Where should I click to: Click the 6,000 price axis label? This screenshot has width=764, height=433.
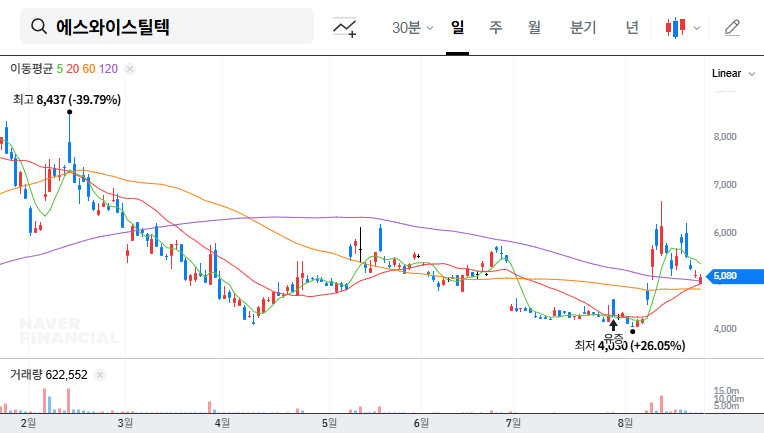click(725, 233)
